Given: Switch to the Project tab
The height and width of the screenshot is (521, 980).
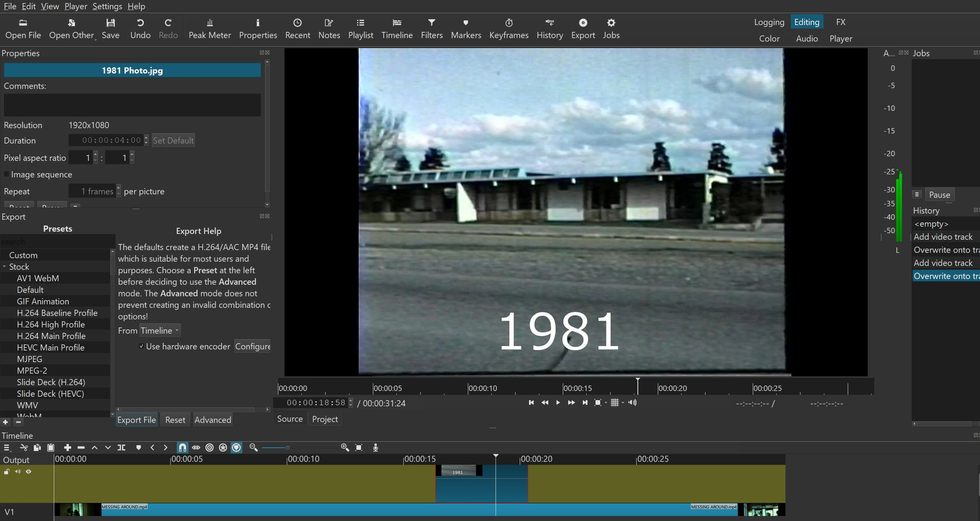Looking at the screenshot, I should (x=325, y=419).
